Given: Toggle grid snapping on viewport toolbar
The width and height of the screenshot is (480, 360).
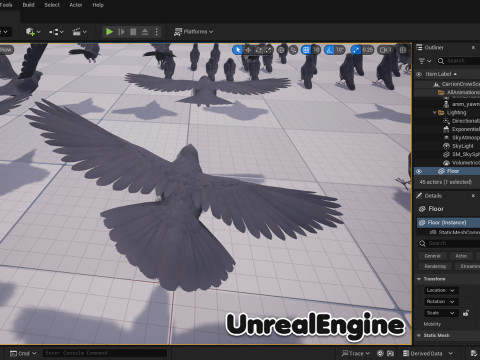Looking at the screenshot, I should point(306,50).
